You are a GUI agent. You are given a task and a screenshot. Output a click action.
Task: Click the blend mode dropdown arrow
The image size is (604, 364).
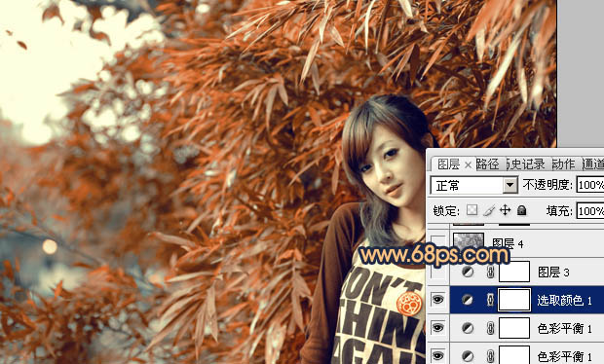pos(510,186)
